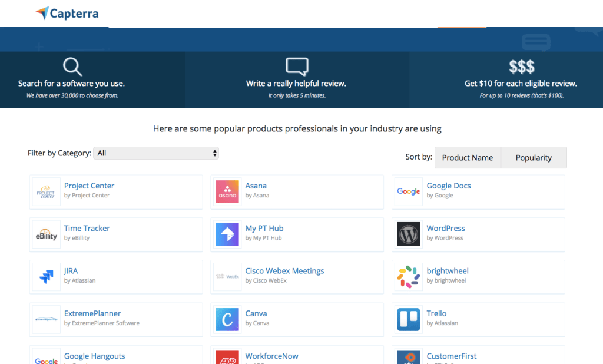
Task: Click the Trello logo icon
Action: pos(409,319)
